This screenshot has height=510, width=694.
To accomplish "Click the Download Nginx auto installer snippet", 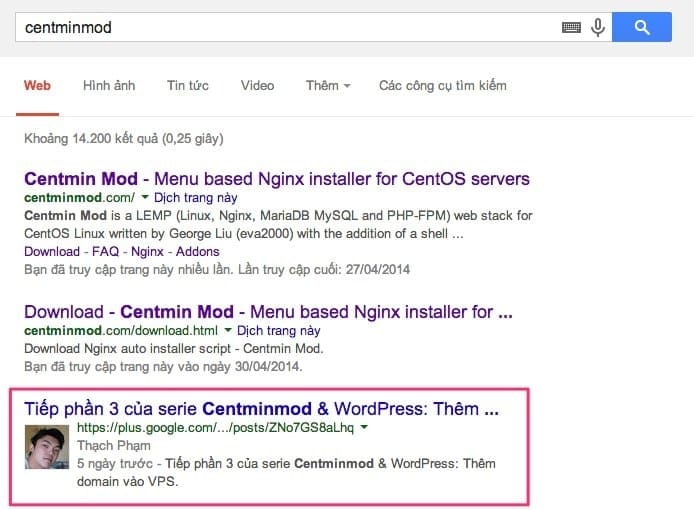I will pos(174,348).
